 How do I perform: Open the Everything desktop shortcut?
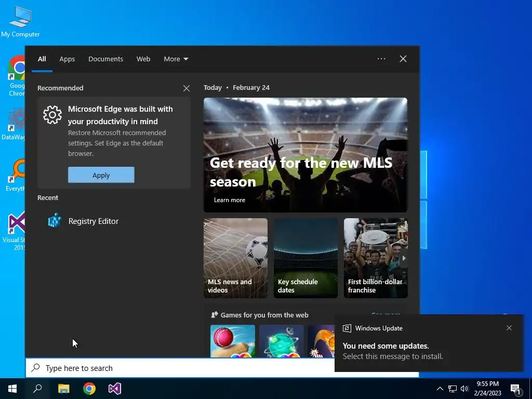tap(15, 175)
